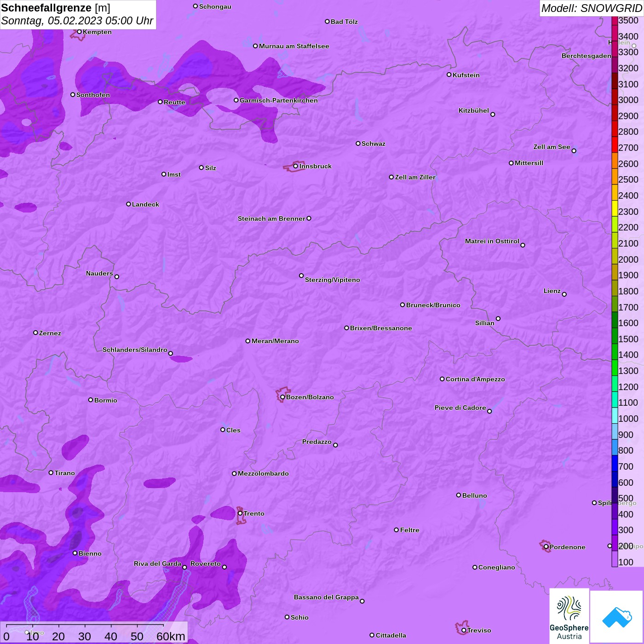Screen dimensions: 644x644
Task: Click the Meran/Merano label
Action: (275, 341)
